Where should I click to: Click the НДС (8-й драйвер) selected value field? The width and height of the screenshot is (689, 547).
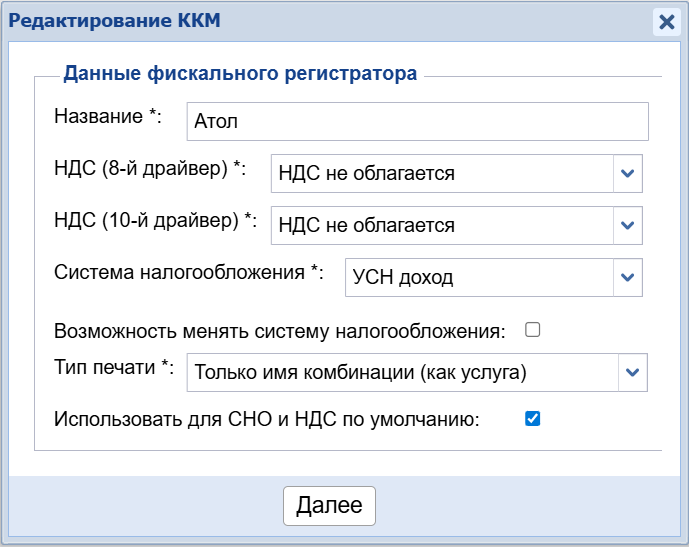tap(442, 173)
